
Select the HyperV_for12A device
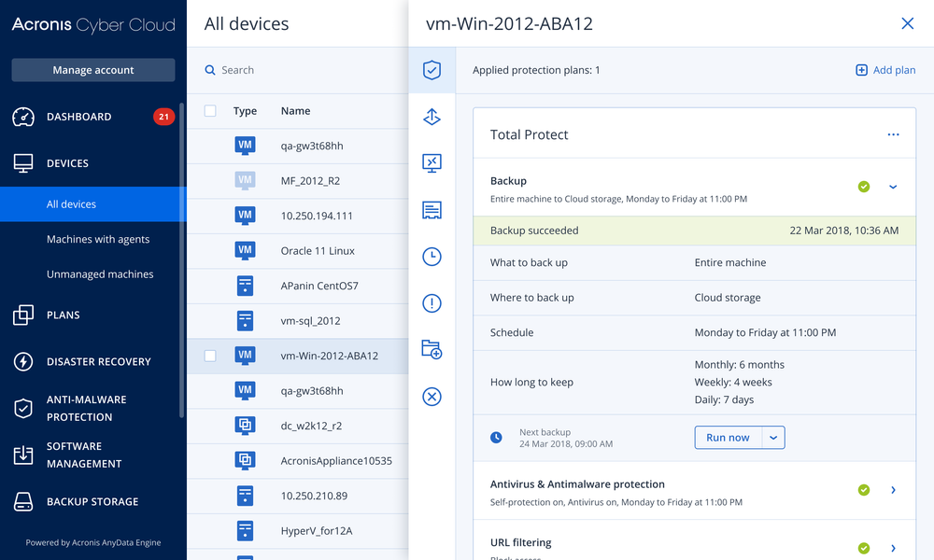pos(298,531)
